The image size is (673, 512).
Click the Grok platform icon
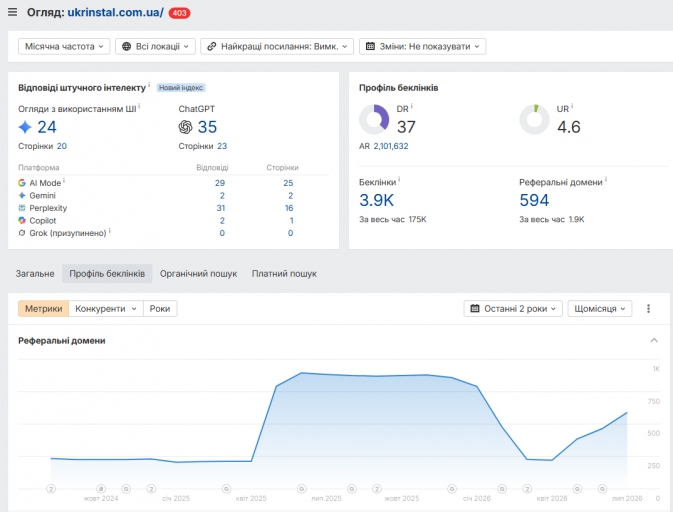click(x=22, y=233)
